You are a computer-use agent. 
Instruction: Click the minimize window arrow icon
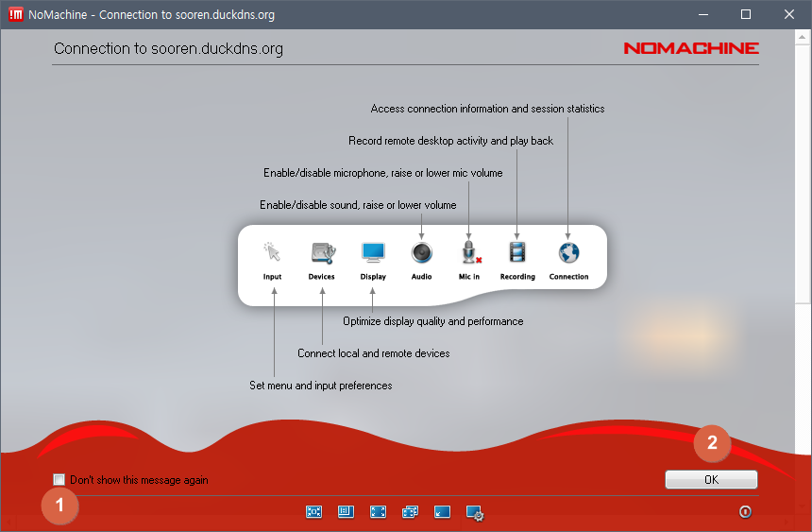[442, 512]
